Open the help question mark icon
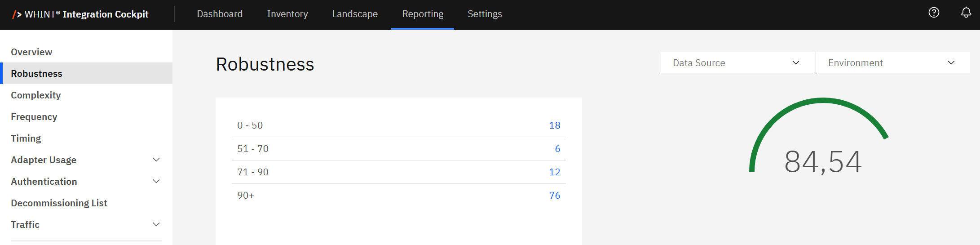The width and height of the screenshot is (980, 245). [x=934, y=13]
